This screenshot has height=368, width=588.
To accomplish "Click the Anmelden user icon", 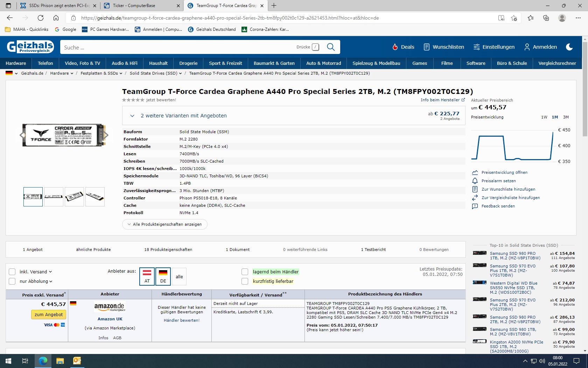I will pos(527,47).
